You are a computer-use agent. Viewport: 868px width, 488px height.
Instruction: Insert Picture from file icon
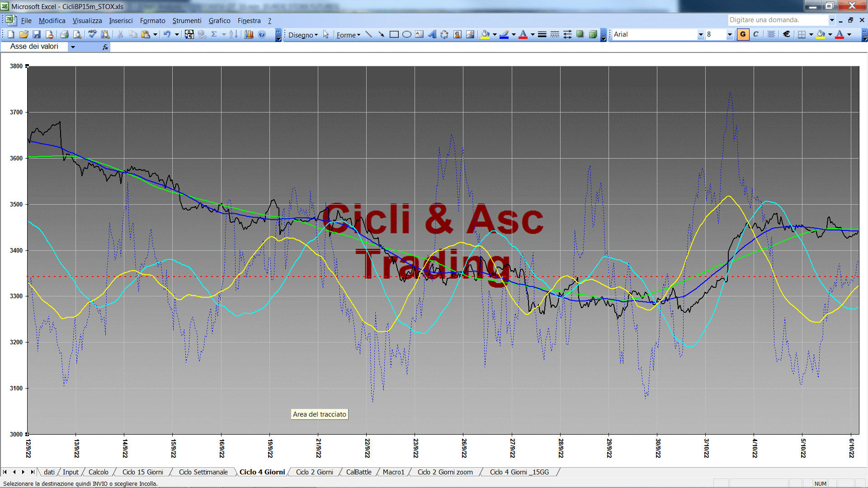(x=470, y=34)
